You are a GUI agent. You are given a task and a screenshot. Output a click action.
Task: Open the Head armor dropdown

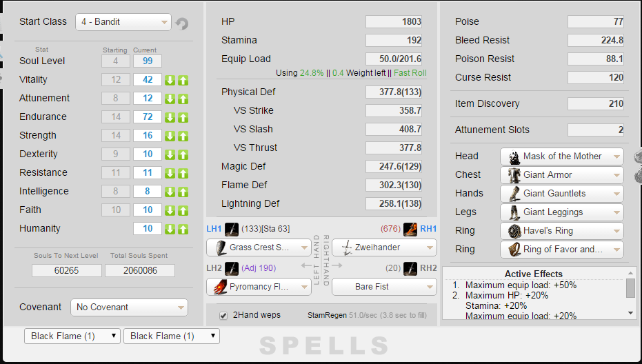tap(561, 156)
